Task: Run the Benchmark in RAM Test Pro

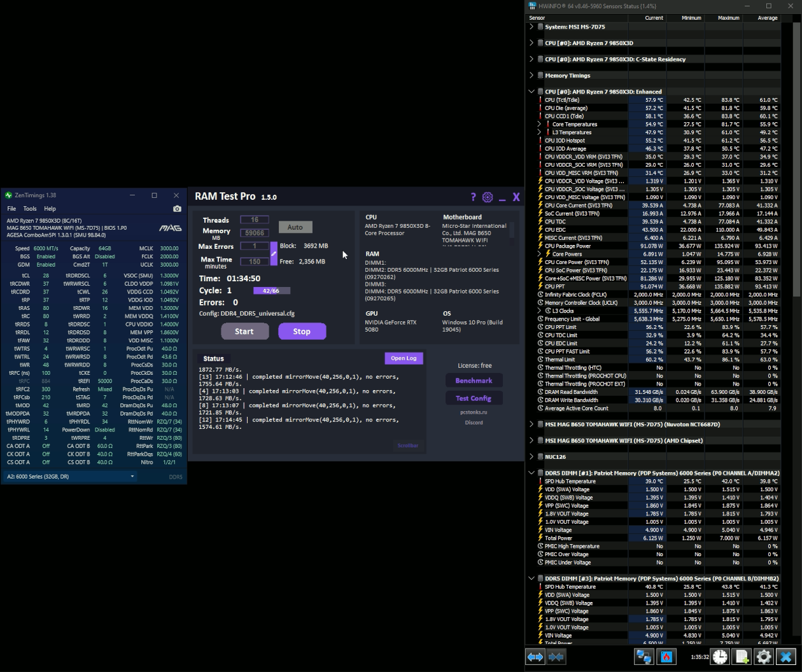Action: [x=474, y=381]
